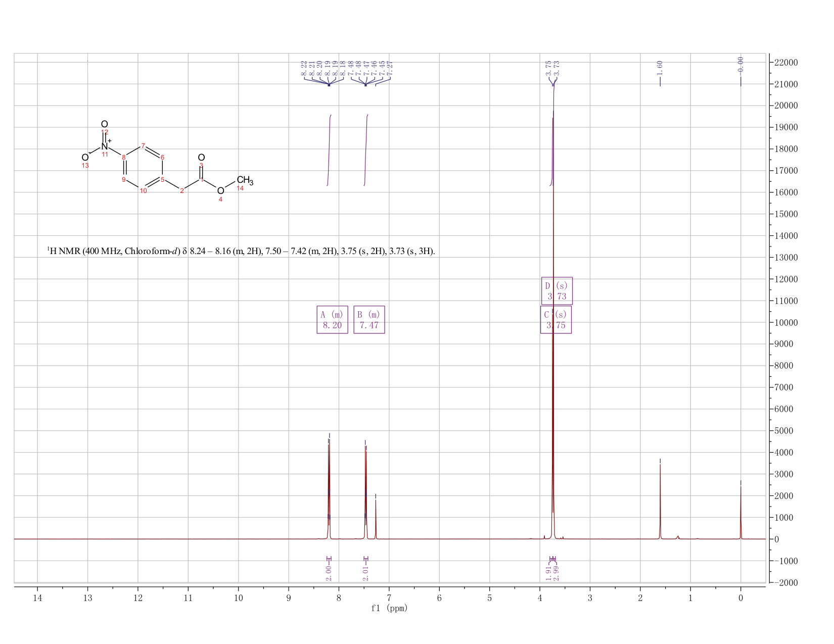
Task: Click the integral value 2.00 below baseline
Action: pos(329,573)
